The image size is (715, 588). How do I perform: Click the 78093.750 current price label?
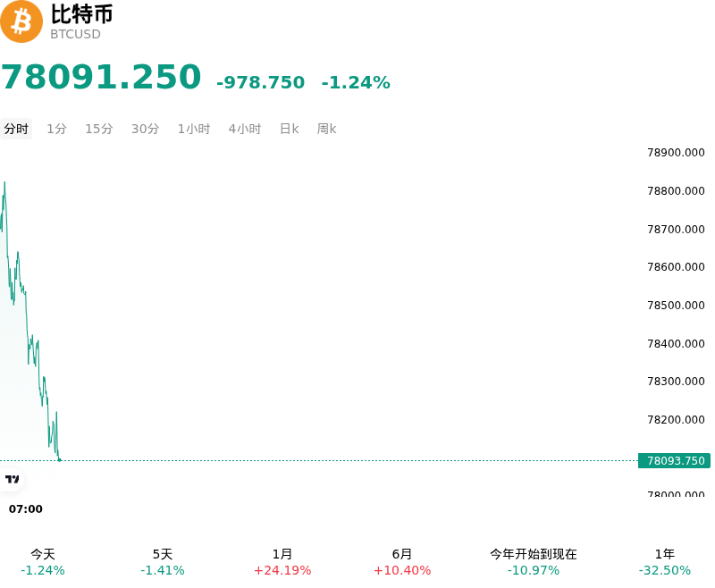coord(675,461)
